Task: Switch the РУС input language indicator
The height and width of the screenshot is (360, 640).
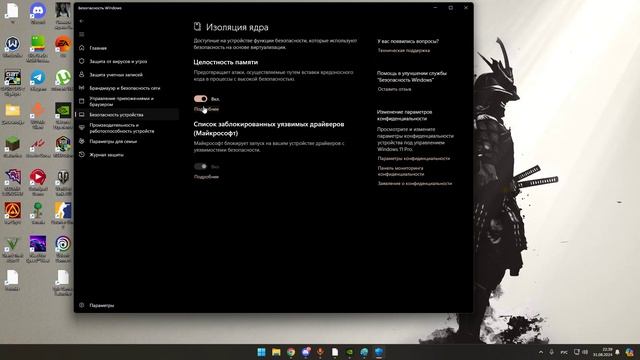Action: (564, 352)
